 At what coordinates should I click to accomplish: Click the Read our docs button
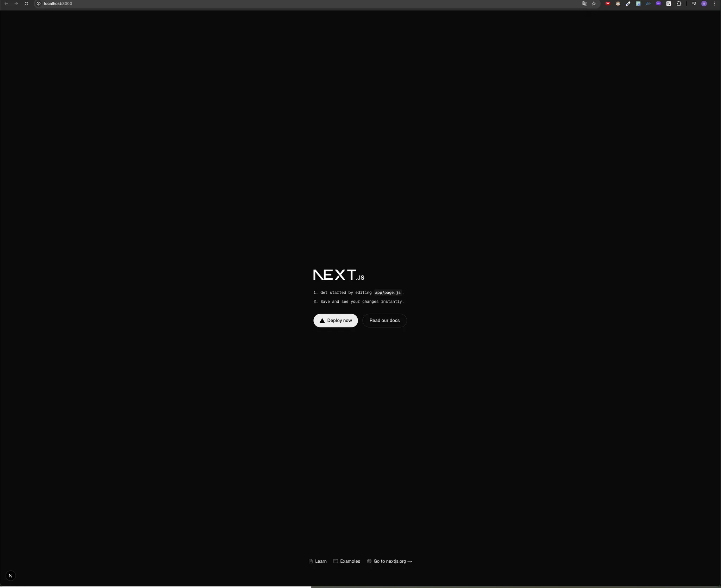[384, 321]
